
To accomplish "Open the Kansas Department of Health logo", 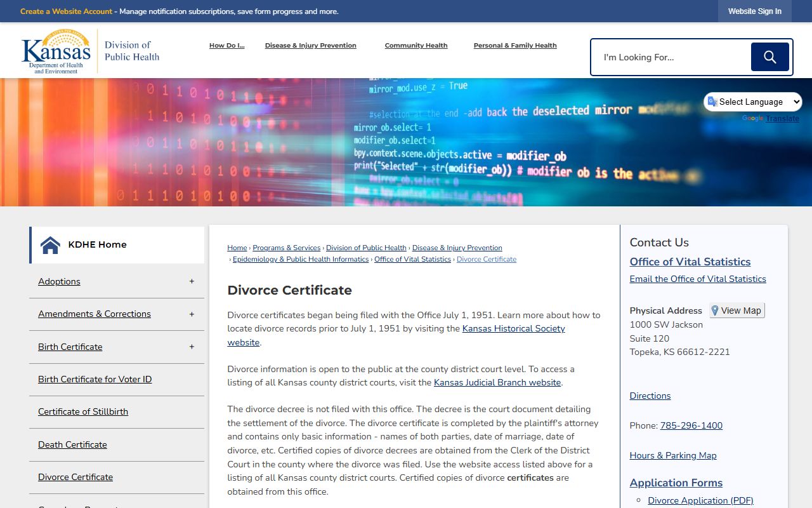I will tap(56, 51).
